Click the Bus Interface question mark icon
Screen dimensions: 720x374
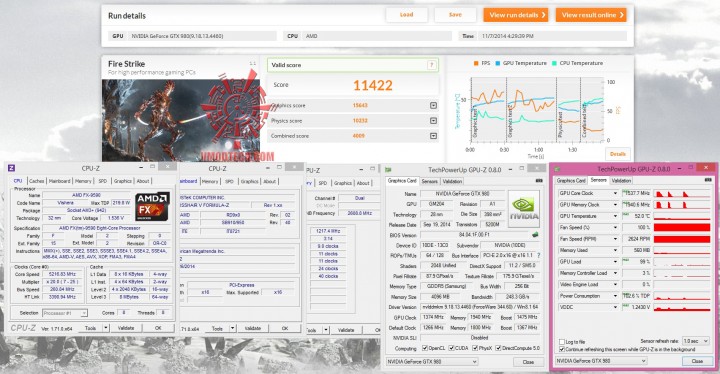(538, 255)
